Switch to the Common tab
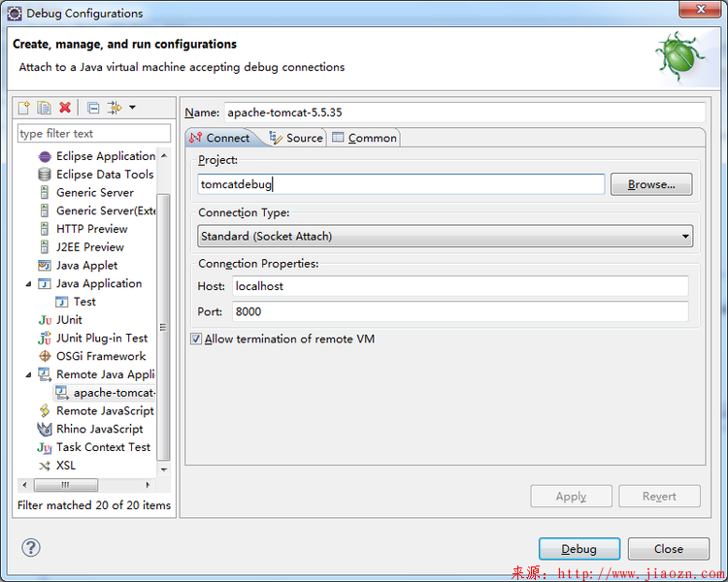The height and width of the screenshot is (582, 728). (364, 138)
